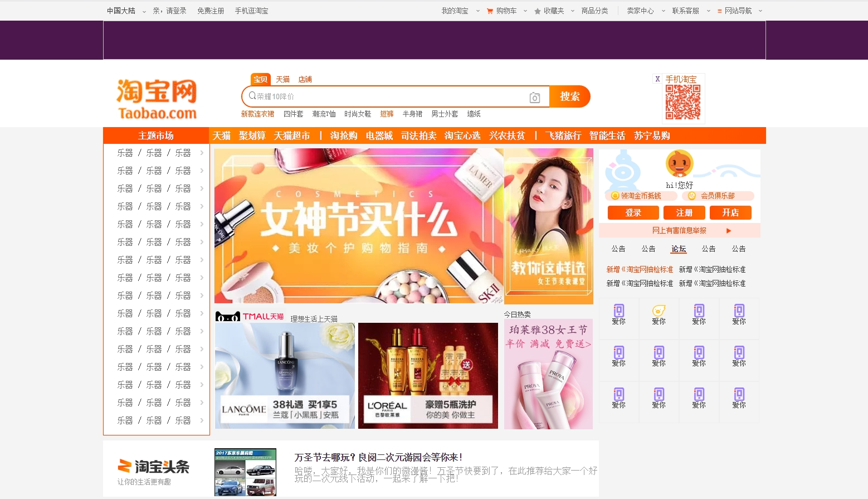This screenshot has width=868, height=499.
Task: Open the 万圣节去哪玩 headline article
Action: coord(378,457)
